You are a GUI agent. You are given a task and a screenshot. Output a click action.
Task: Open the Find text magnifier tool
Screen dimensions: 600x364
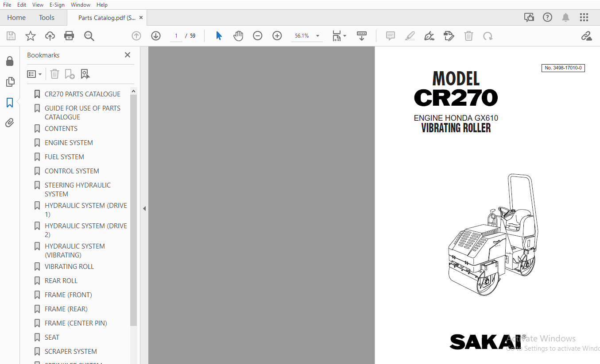(89, 36)
